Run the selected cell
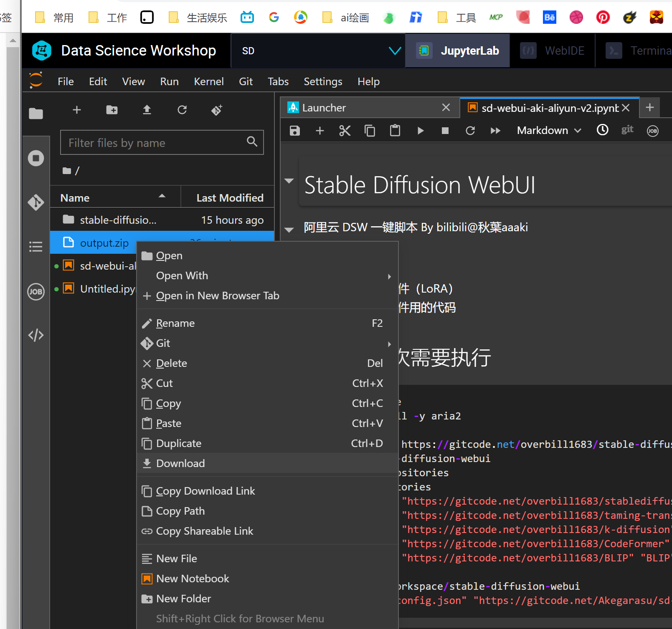 [x=421, y=131]
